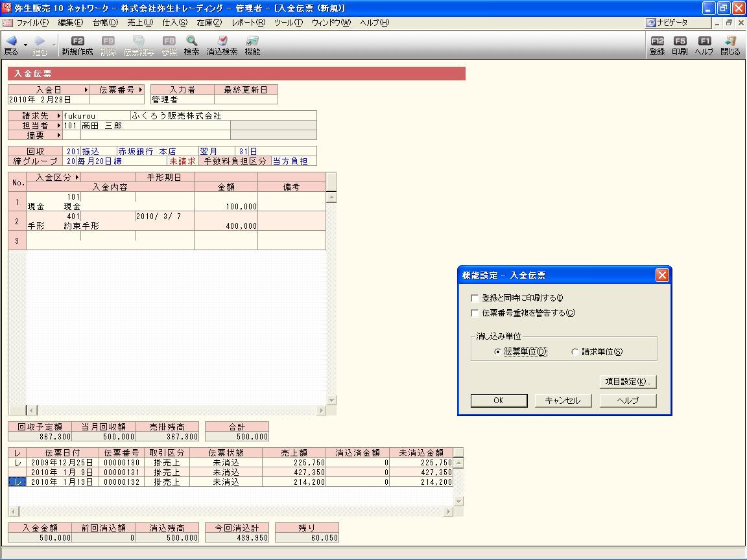Open the ウィンドウ menu
Image resolution: width=747 pixels, height=560 pixels.
pos(331,23)
